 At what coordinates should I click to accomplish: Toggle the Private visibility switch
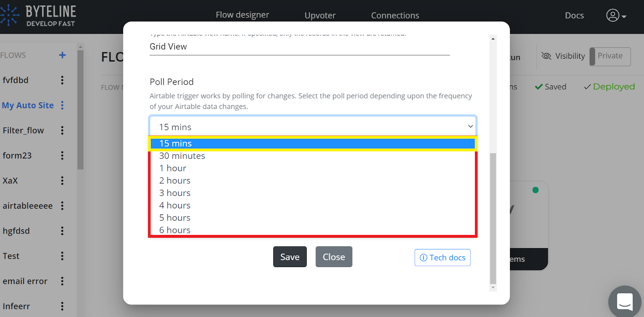point(610,56)
